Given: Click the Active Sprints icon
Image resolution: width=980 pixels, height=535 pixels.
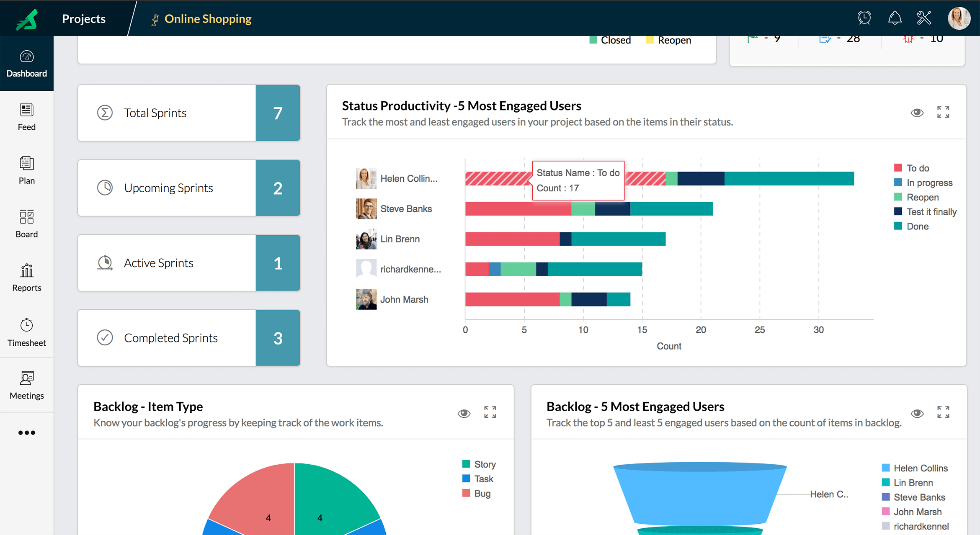Looking at the screenshot, I should [x=105, y=263].
